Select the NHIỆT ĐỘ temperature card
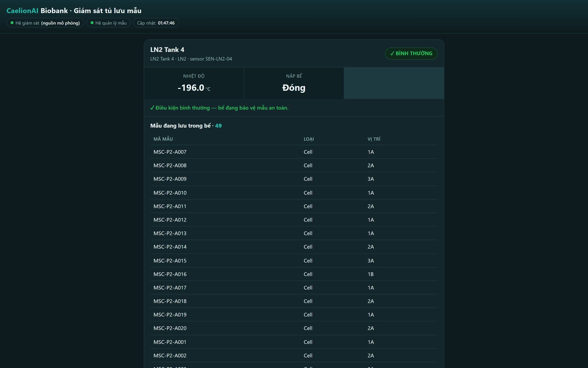 pyautogui.click(x=194, y=83)
